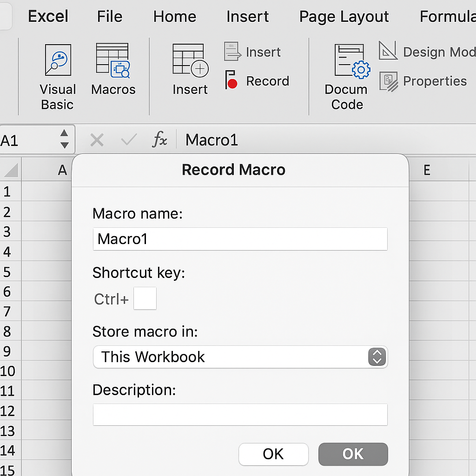The height and width of the screenshot is (476, 476).
Task: Open the File menu
Action: pos(110,16)
